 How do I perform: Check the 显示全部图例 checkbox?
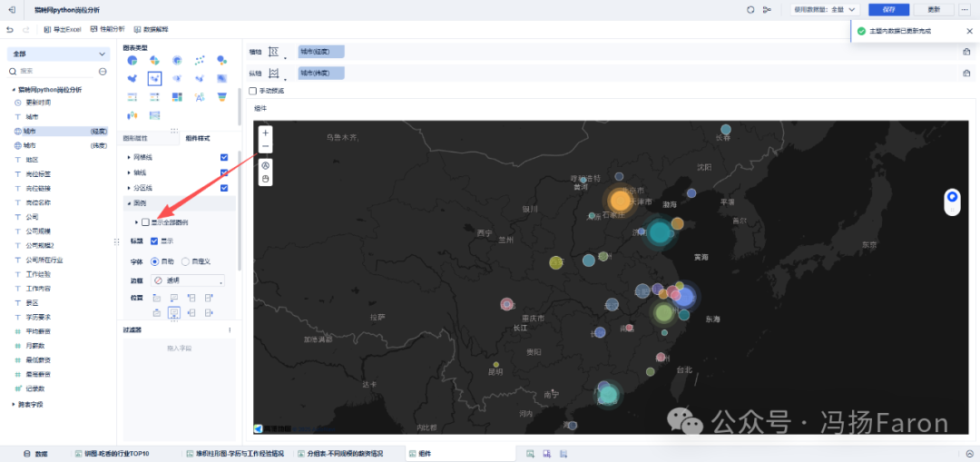(x=145, y=222)
